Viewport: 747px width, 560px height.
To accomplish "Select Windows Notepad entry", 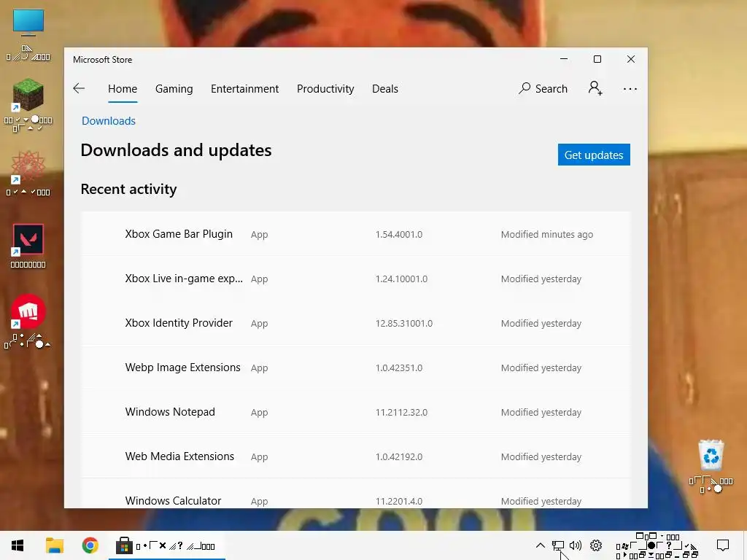I will [355, 412].
